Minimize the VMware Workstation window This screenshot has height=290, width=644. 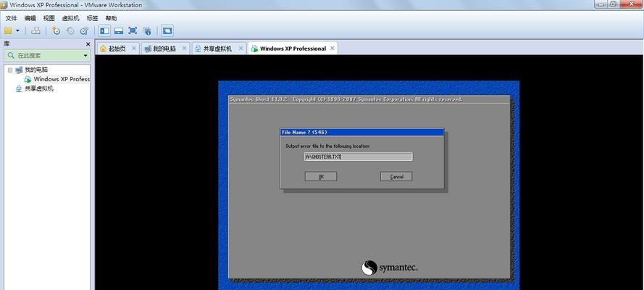600,4
